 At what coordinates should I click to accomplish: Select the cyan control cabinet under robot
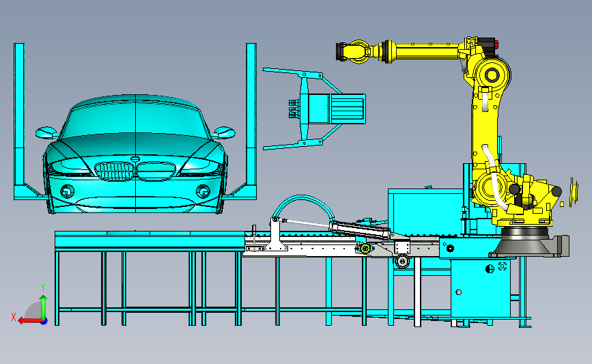click(x=480, y=288)
